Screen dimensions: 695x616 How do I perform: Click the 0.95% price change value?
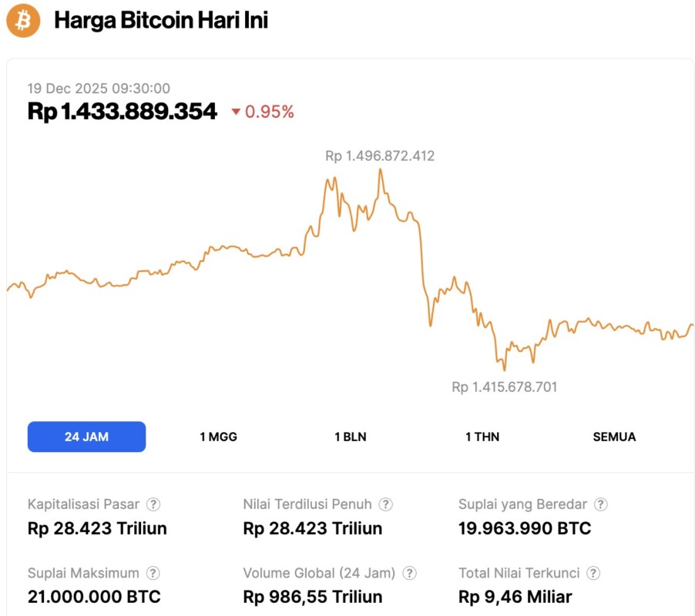[x=270, y=112]
